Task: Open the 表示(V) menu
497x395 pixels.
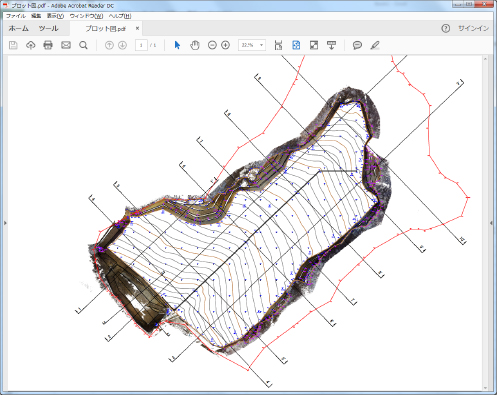Action: pos(55,16)
